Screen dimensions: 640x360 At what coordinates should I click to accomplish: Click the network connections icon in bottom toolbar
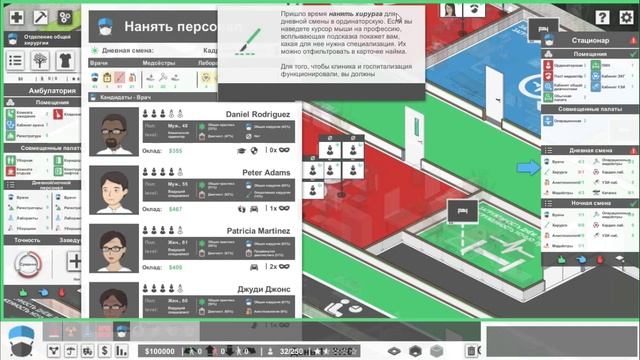pos(54,351)
